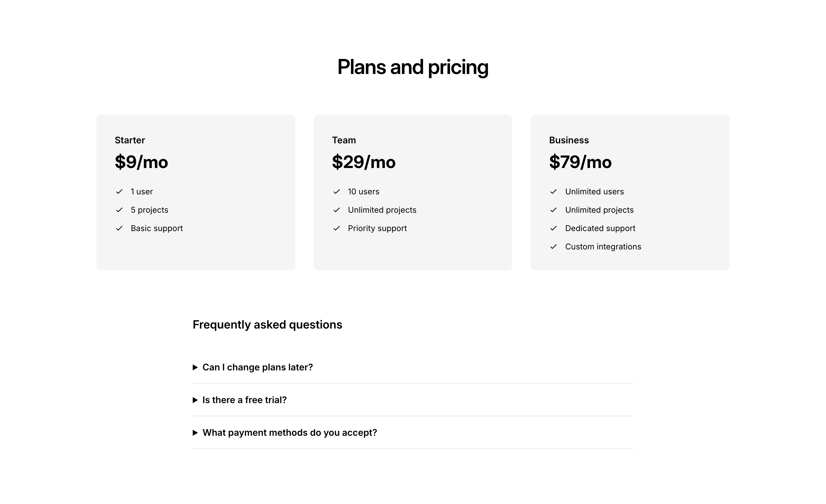Click the checkmark beside "Dedicated support"

(554, 228)
